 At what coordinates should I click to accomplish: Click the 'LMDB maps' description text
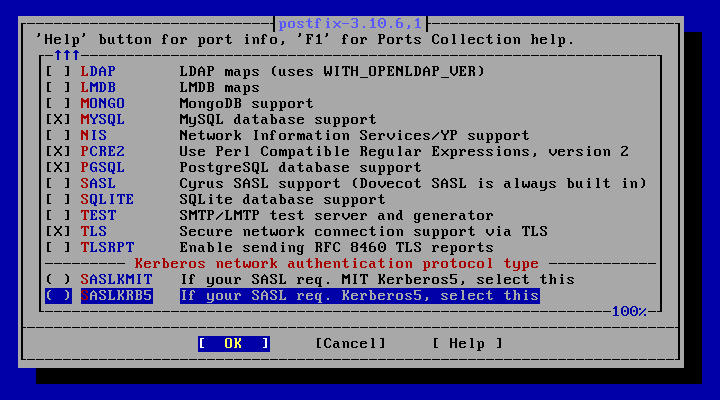219,88
